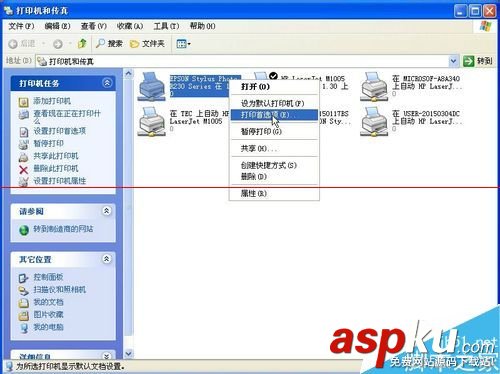500x374 pixels.
Task: Choose 打印首选项(E) in context menu
Action: point(274,115)
